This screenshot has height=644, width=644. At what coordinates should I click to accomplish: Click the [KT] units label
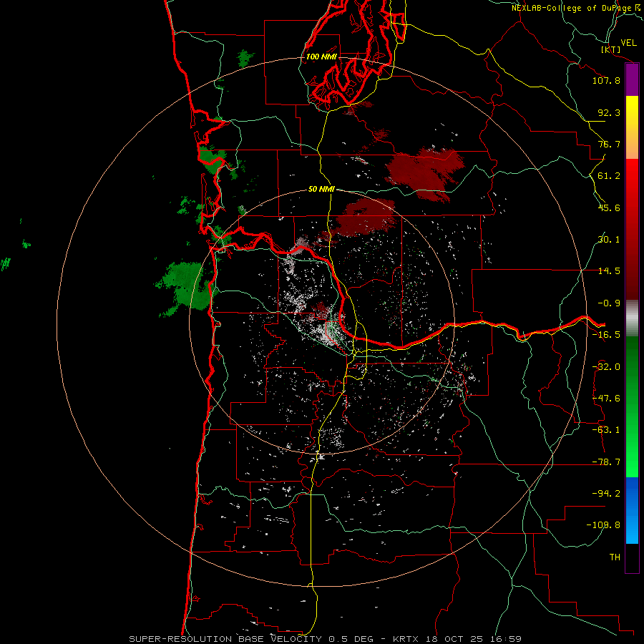coord(610,49)
